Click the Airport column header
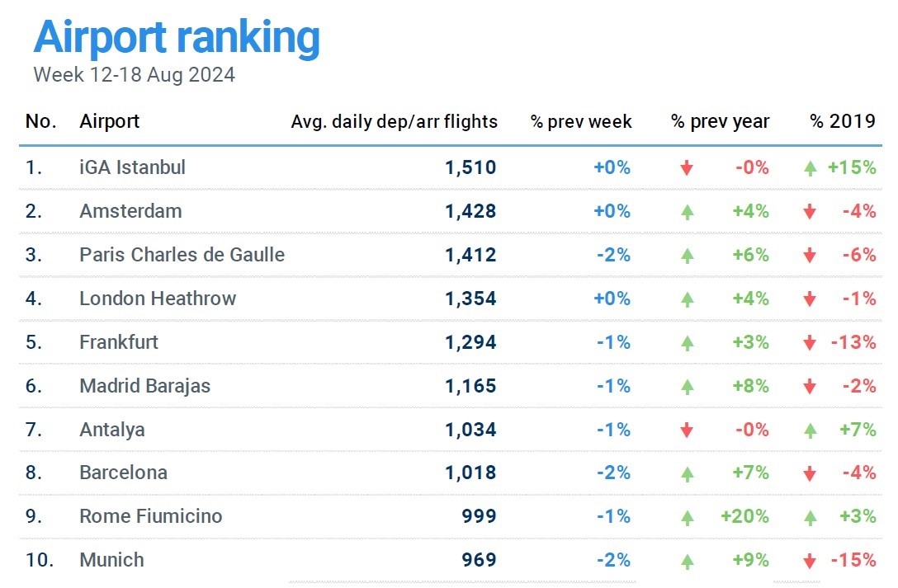The image size is (898, 588). [x=109, y=122]
